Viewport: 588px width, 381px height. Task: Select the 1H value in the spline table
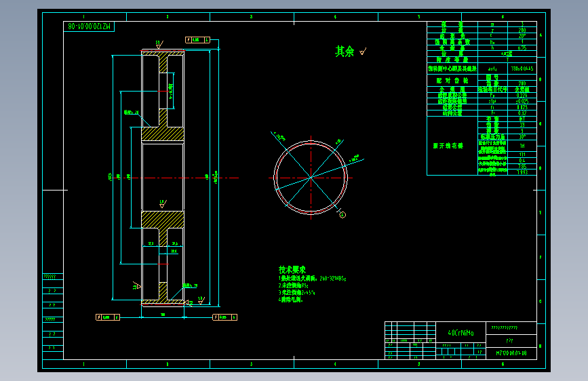pyautogui.click(x=522, y=146)
